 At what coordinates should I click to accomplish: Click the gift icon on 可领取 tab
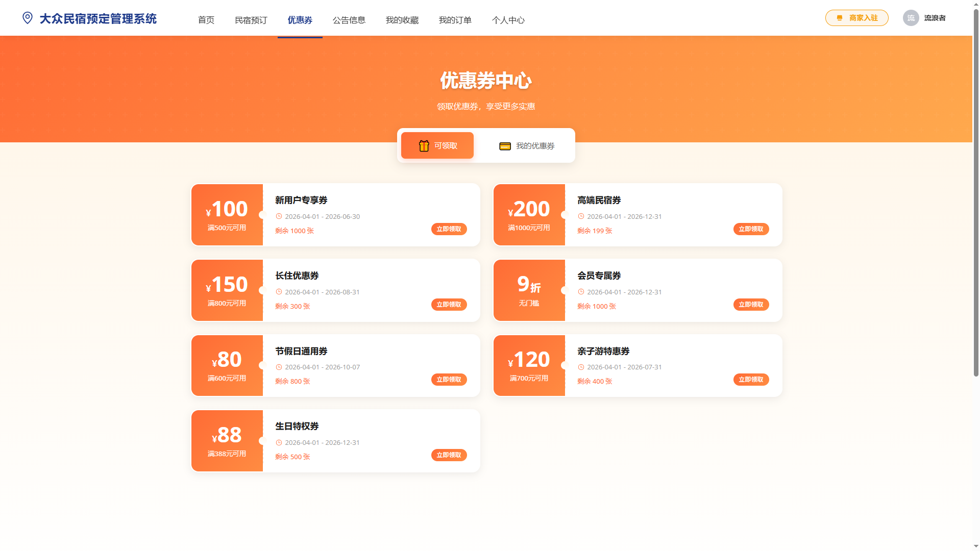pos(424,145)
